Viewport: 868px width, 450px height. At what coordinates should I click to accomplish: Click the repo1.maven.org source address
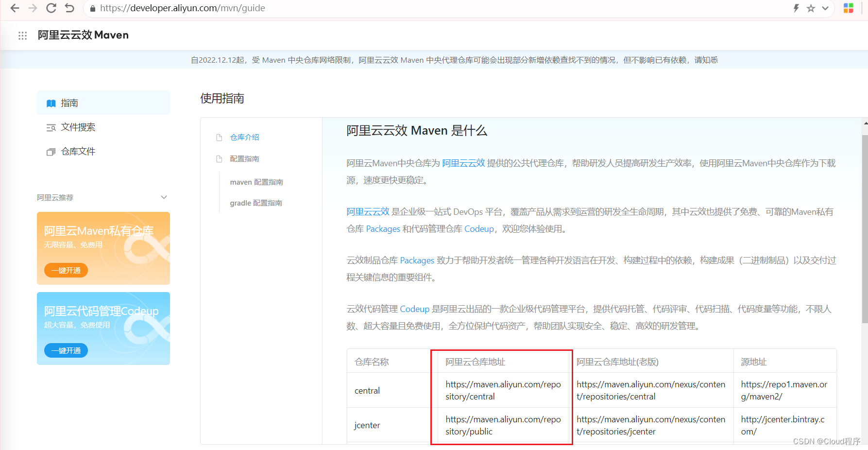784,390
